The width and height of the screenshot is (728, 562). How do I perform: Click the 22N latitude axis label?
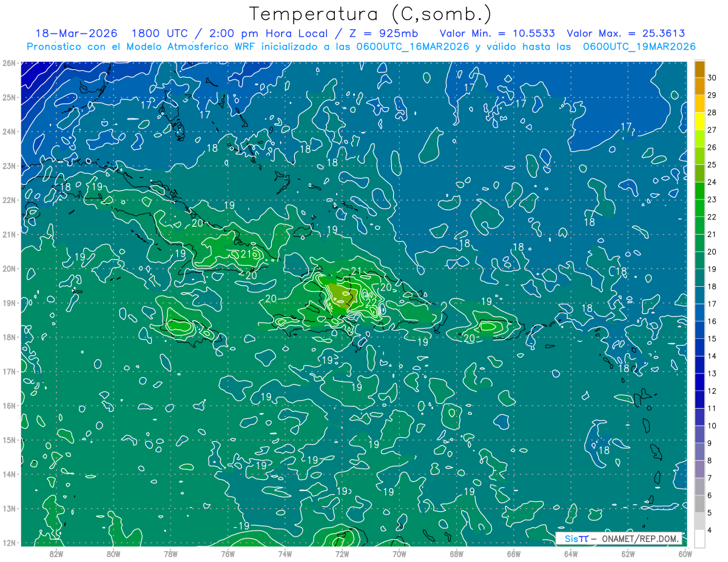tap(9, 200)
